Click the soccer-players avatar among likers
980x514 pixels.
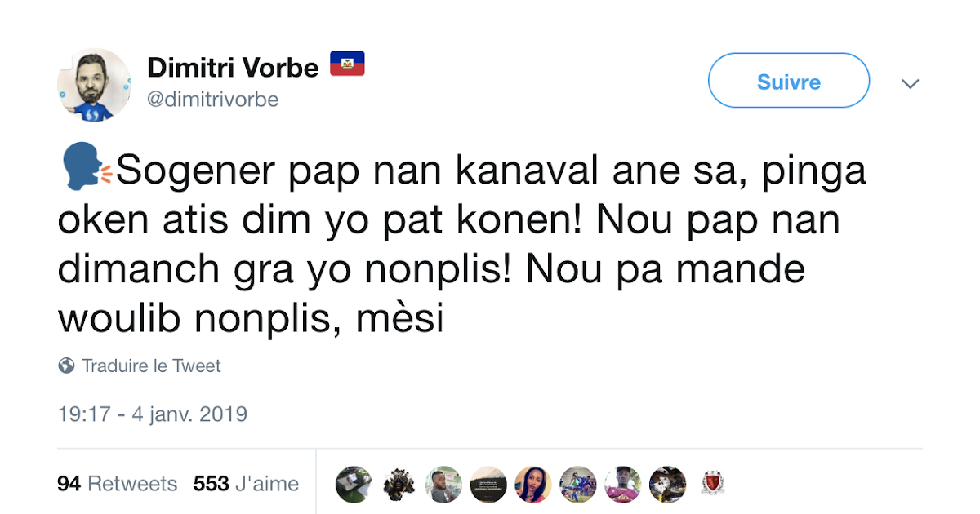(x=578, y=485)
